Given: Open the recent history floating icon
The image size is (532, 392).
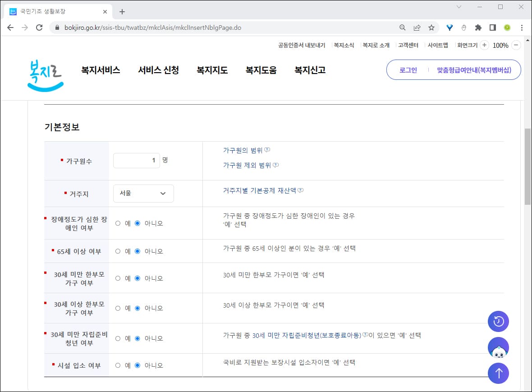Looking at the screenshot, I should coord(498,321).
